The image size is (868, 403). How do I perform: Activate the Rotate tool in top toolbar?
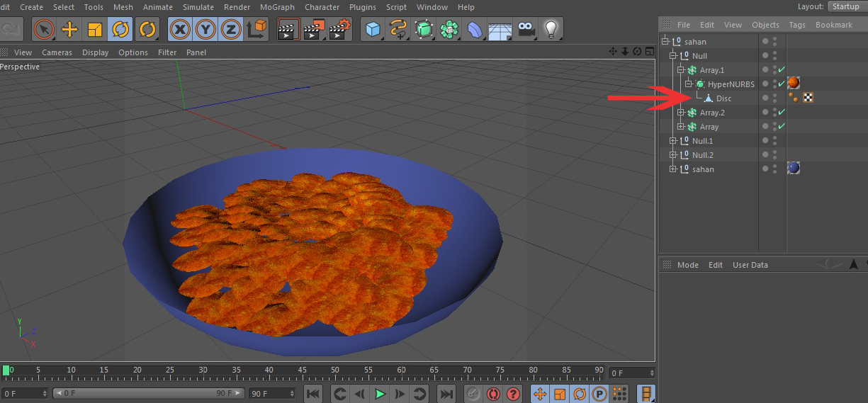pos(120,30)
